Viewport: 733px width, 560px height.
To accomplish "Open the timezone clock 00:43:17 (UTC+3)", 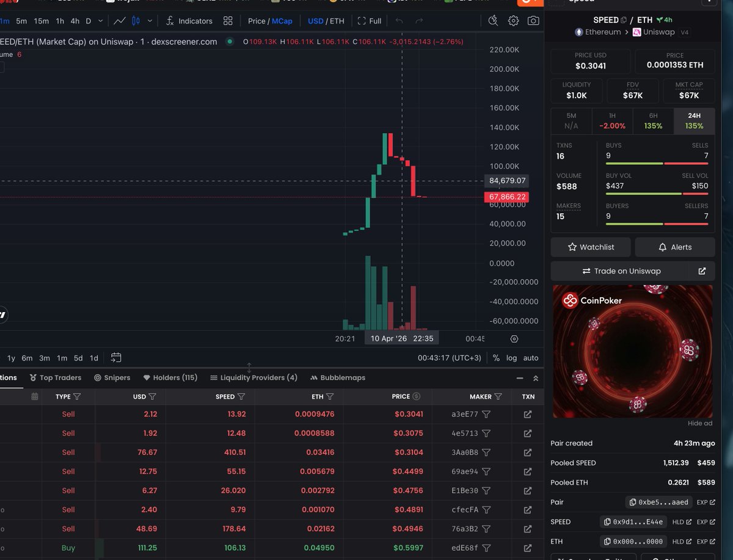I will pos(450,358).
